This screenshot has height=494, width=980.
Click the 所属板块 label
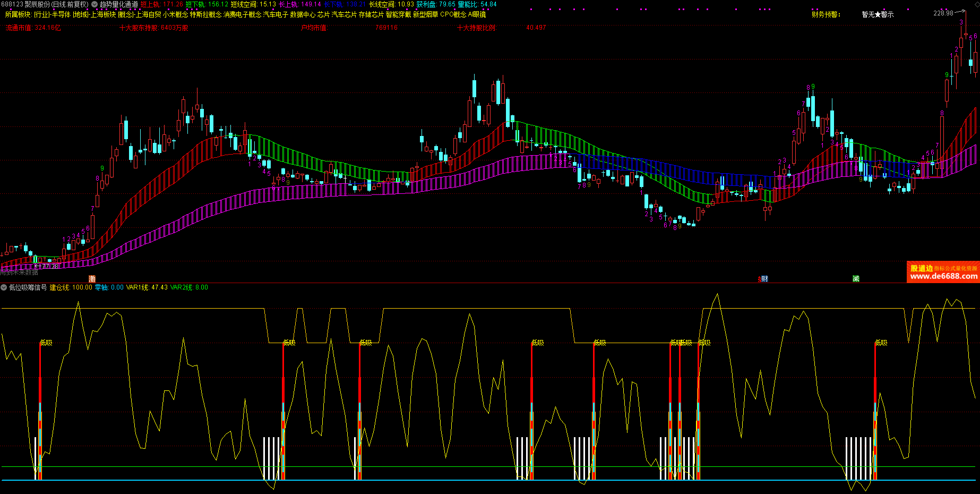pyautogui.click(x=19, y=14)
